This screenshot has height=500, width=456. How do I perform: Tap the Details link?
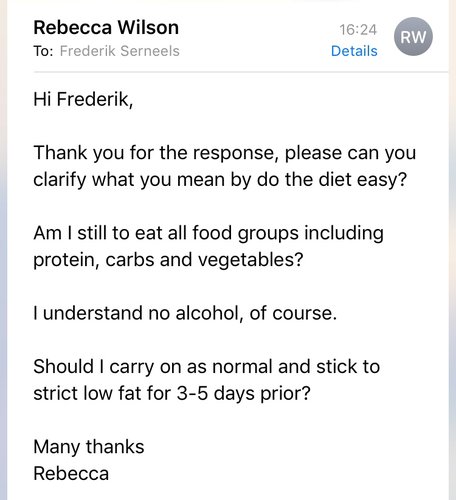pos(354,51)
